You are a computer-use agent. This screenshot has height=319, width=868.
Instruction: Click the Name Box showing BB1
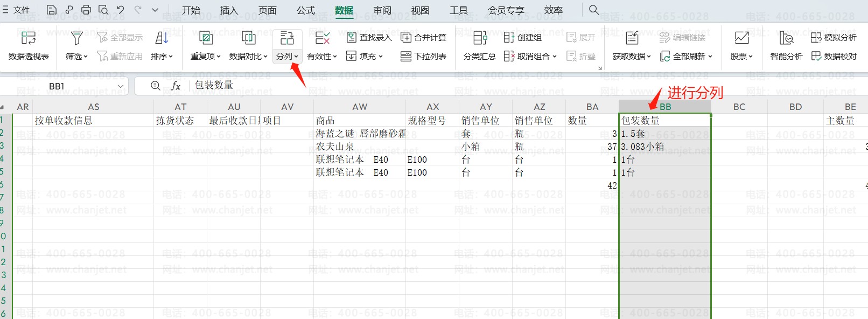(57, 86)
